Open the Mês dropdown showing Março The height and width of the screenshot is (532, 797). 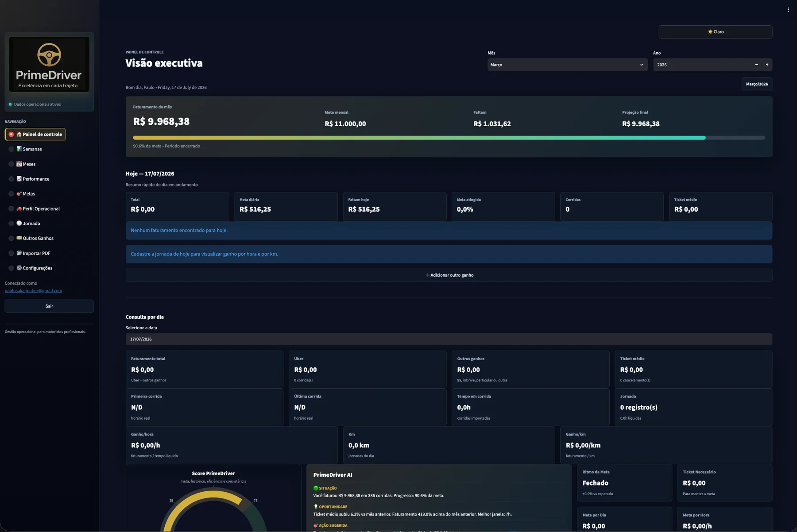567,65
